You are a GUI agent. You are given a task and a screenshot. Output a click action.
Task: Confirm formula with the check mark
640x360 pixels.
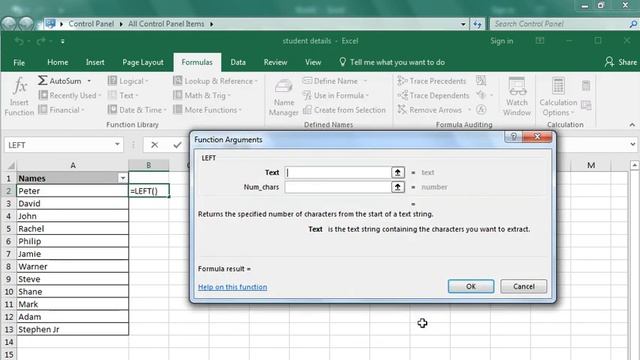point(177,145)
